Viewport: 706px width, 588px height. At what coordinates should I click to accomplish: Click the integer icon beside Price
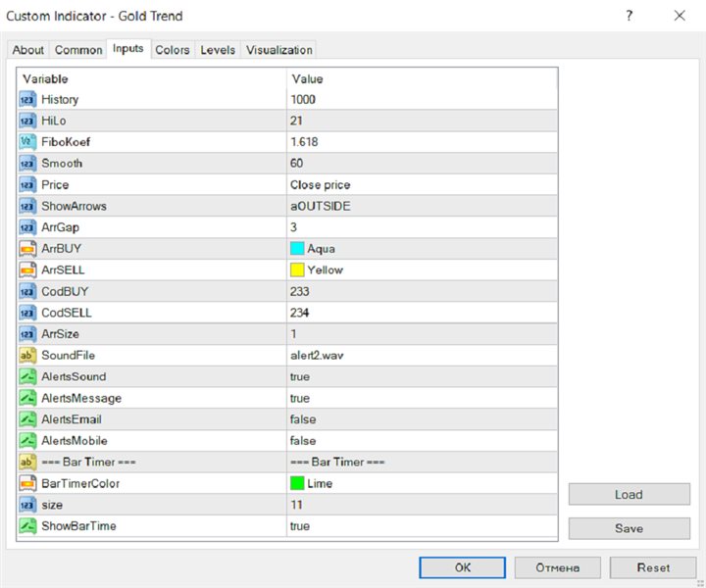27,185
